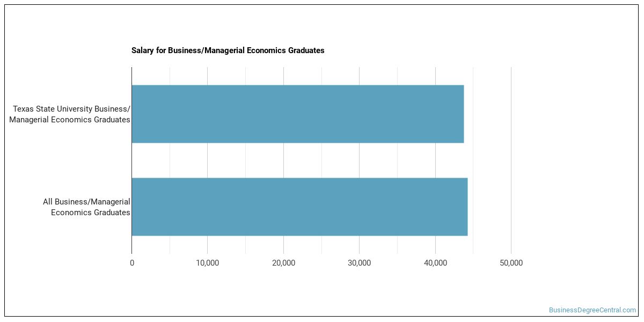Click the 0 axis tick label
Image resolution: width=644 pixels, height=322 pixels.
pos(132,263)
